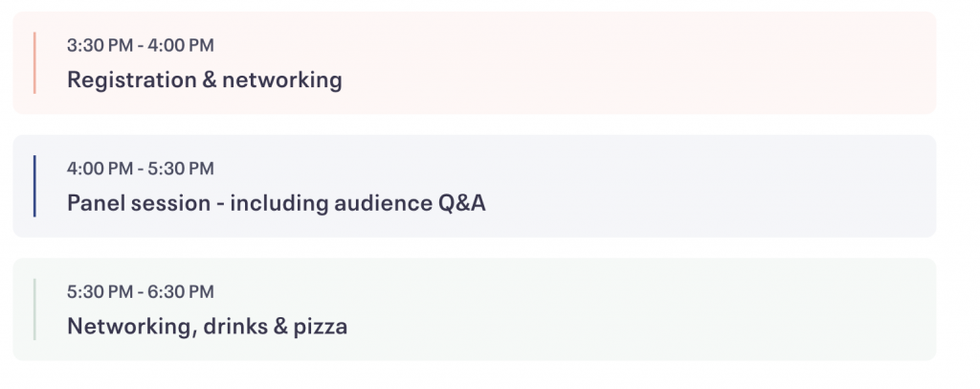
Task: Click the Networking, drinks & pizza title
Action: point(207,327)
